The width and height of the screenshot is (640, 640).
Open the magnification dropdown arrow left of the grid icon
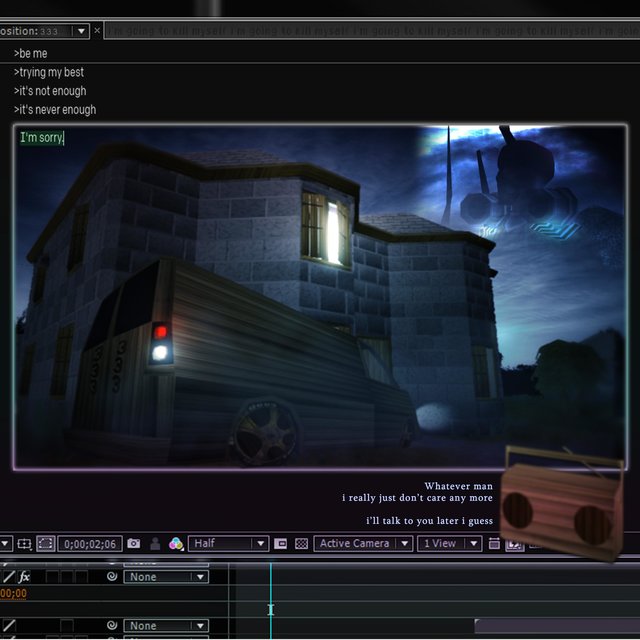click(5, 544)
